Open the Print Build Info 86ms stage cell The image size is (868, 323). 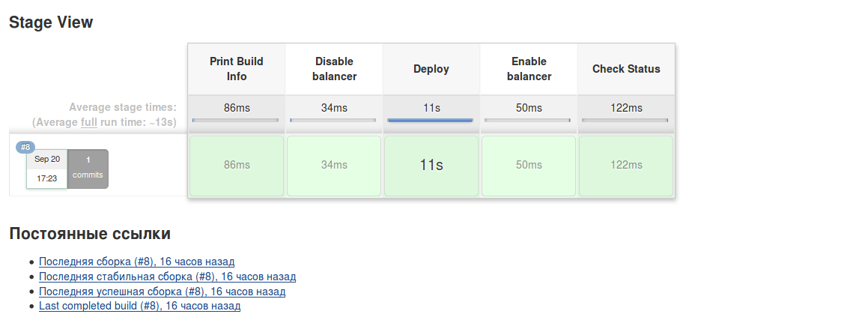[237, 165]
